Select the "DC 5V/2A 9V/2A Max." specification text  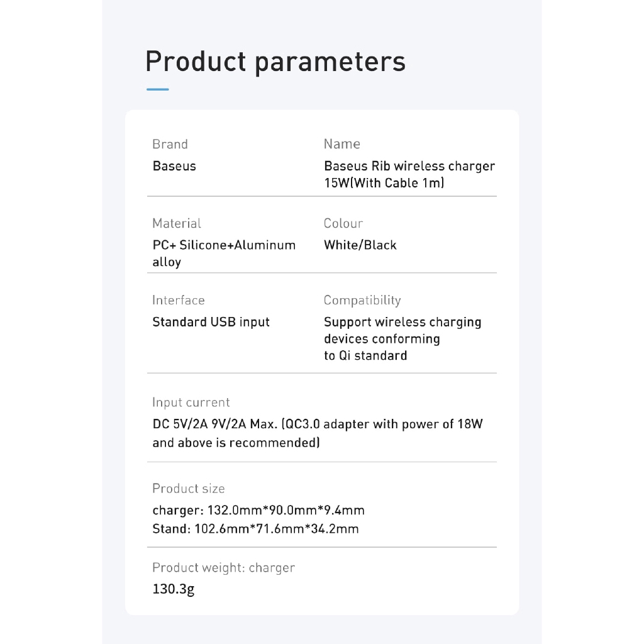tap(216, 425)
